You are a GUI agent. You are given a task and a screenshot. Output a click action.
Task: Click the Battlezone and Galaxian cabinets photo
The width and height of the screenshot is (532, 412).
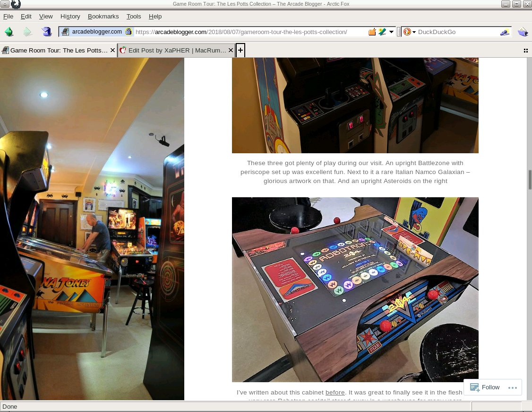[355, 105]
